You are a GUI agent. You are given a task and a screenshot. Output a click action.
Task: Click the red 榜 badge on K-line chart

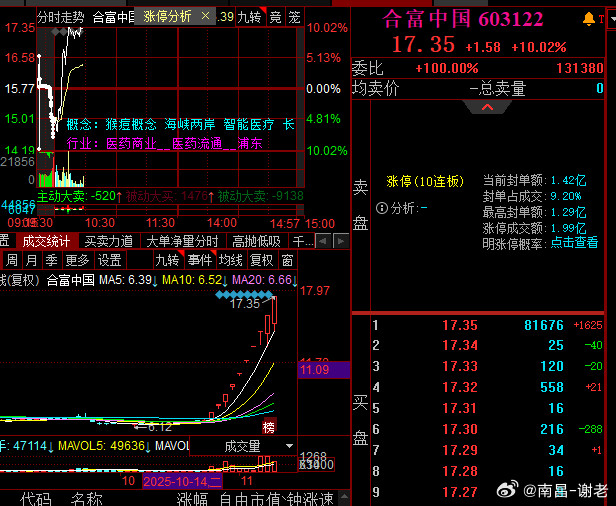coord(269,426)
